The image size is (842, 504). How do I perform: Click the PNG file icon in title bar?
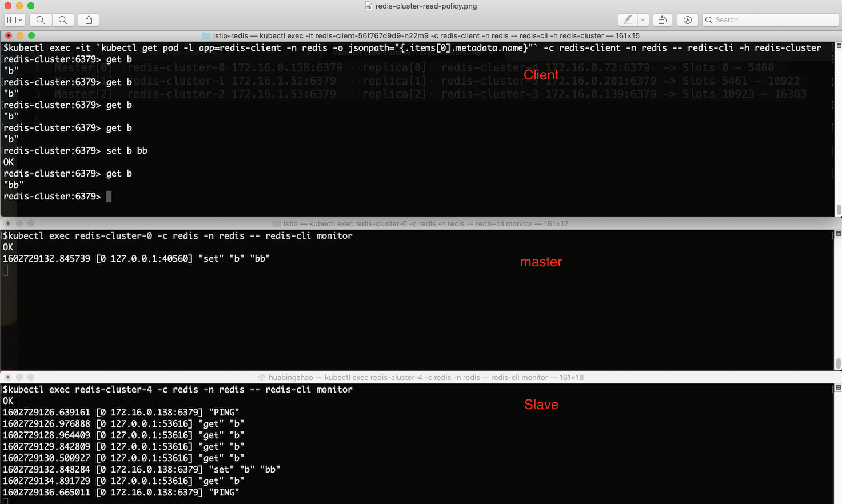(369, 6)
